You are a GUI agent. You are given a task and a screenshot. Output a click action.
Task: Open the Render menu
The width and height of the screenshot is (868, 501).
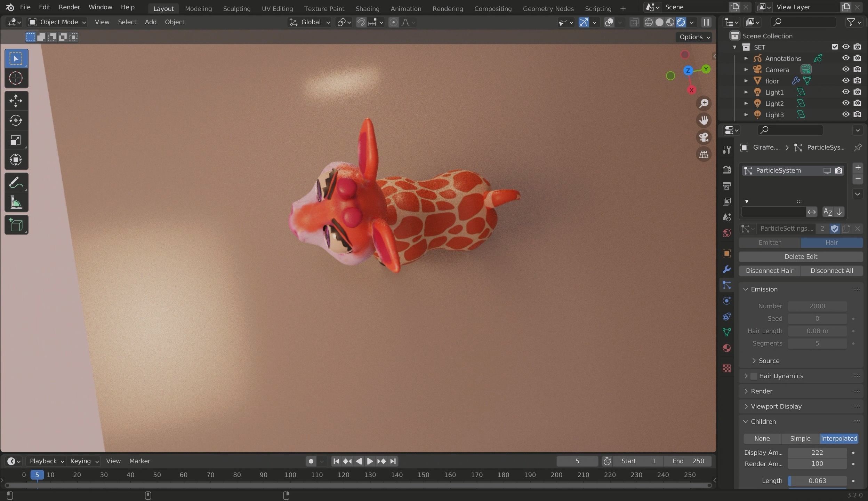[x=69, y=7]
